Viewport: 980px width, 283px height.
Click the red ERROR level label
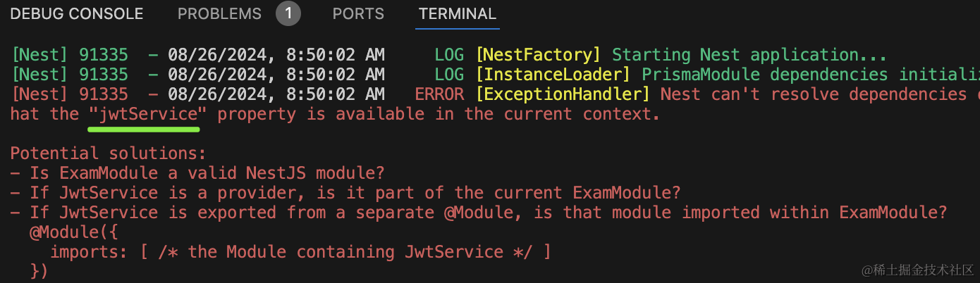439,94
